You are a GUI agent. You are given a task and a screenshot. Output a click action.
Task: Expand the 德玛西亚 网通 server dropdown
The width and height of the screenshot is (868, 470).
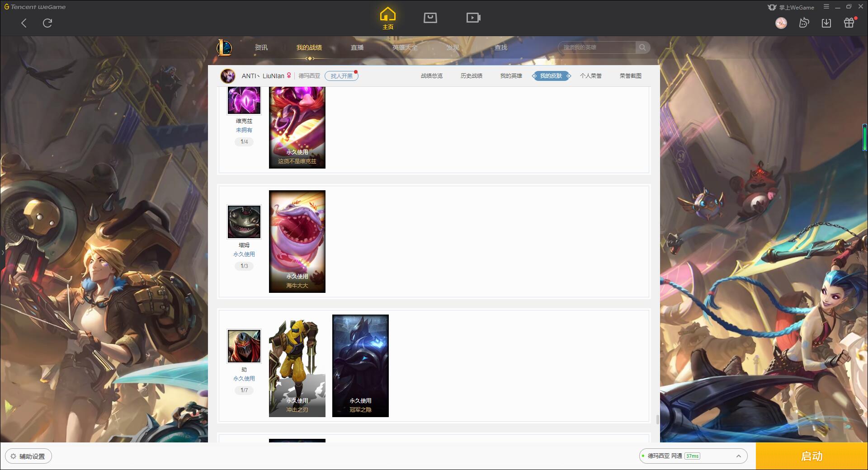(693, 456)
